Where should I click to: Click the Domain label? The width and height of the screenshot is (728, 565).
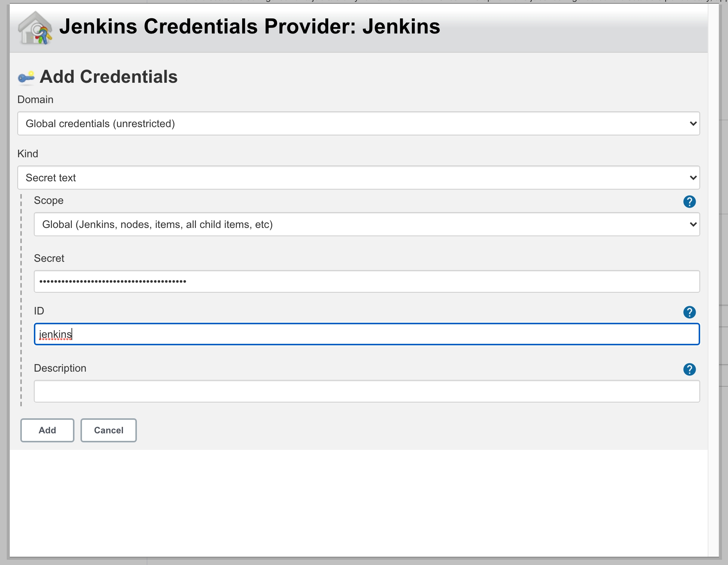click(35, 100)
